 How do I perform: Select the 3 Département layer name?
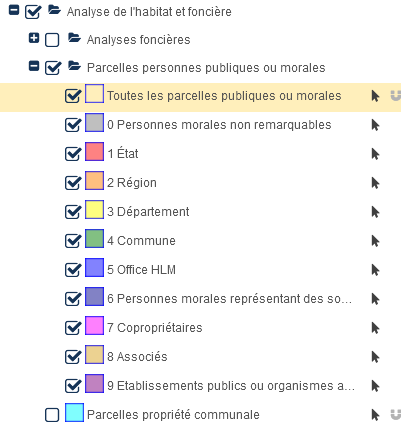(x=148, y=212)
